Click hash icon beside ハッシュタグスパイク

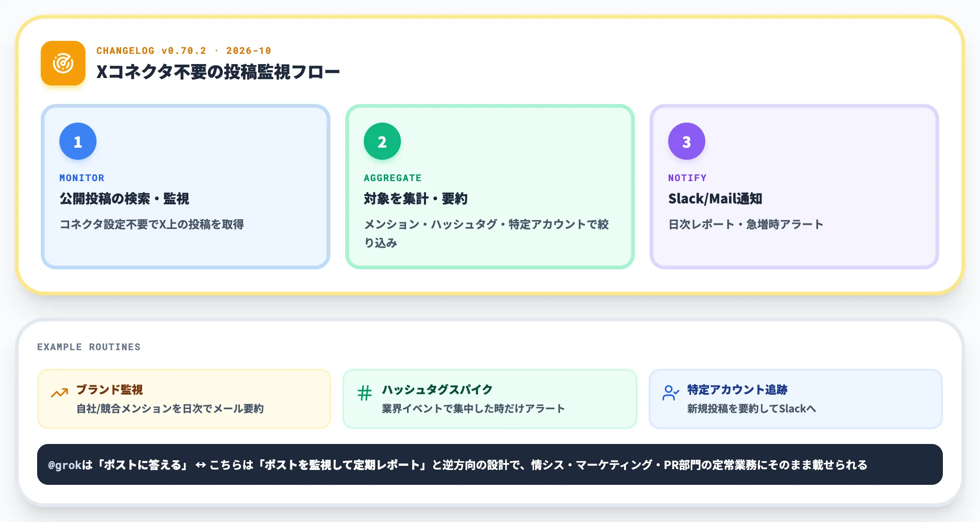click(365, 393)
